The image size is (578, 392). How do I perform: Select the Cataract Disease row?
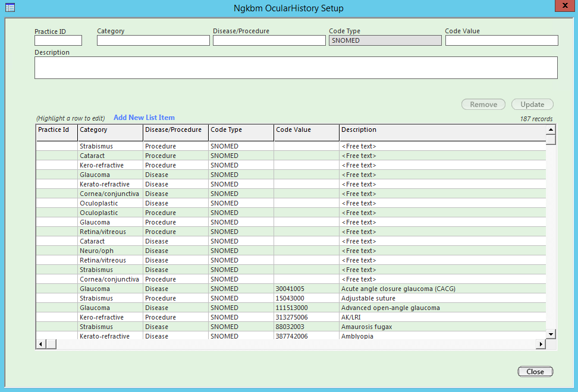[x=291, y=242]
